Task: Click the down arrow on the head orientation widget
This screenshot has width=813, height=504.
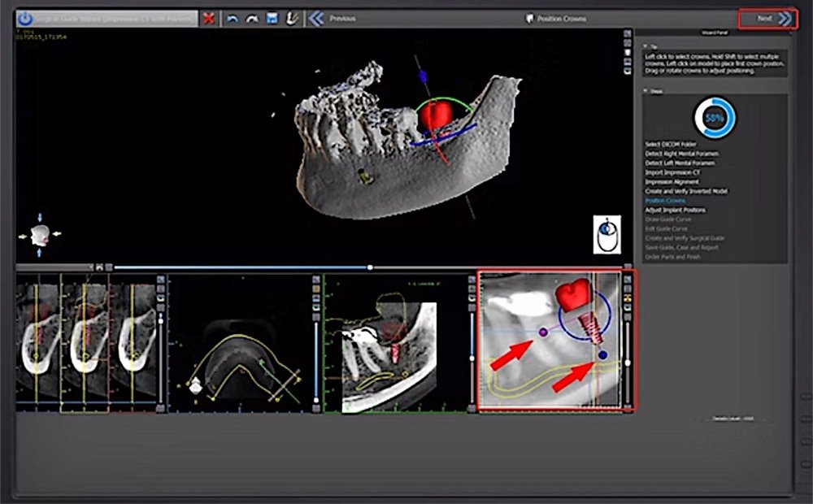Action: (x=40, y=253)
